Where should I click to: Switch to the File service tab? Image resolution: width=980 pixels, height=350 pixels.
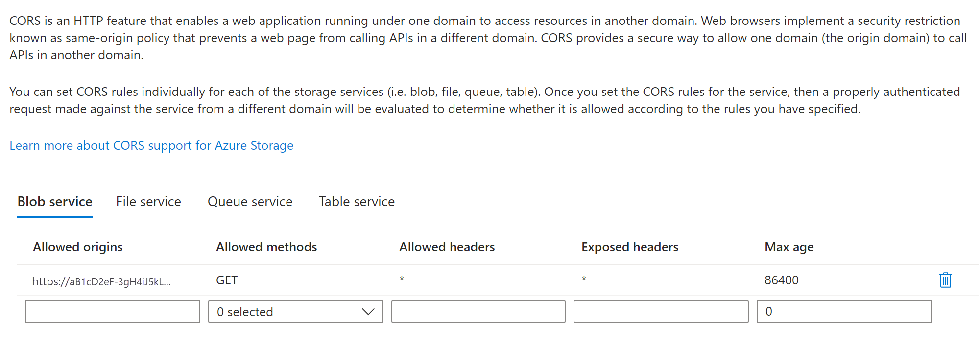[148, 202]
